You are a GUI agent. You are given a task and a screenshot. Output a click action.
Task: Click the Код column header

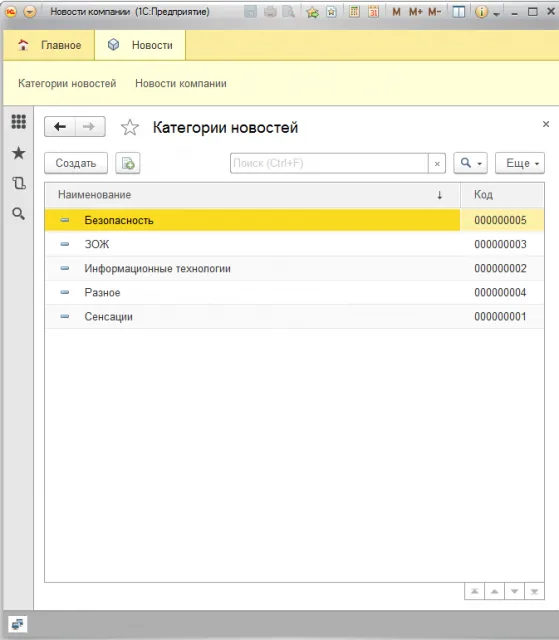pyautogui.click(x=502, y=195)
